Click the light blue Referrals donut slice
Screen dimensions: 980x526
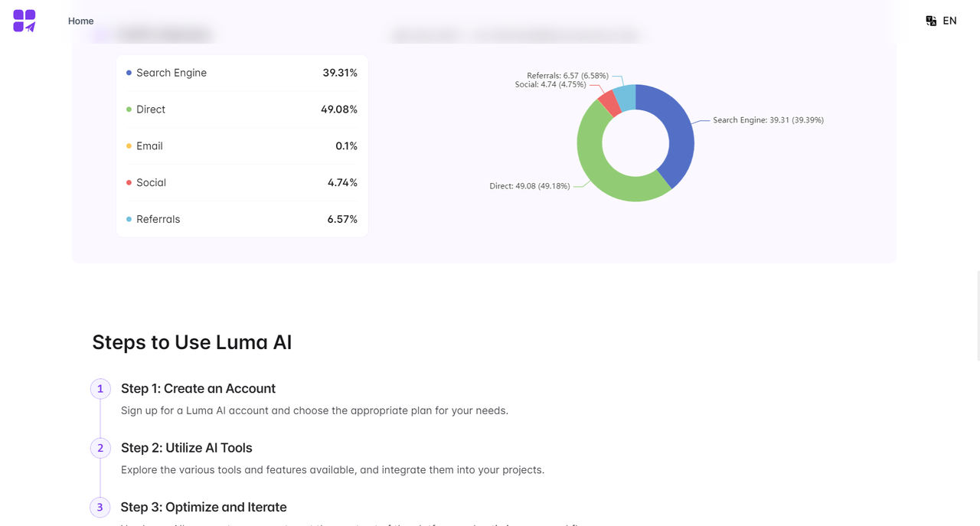click(x=625, y=97)
